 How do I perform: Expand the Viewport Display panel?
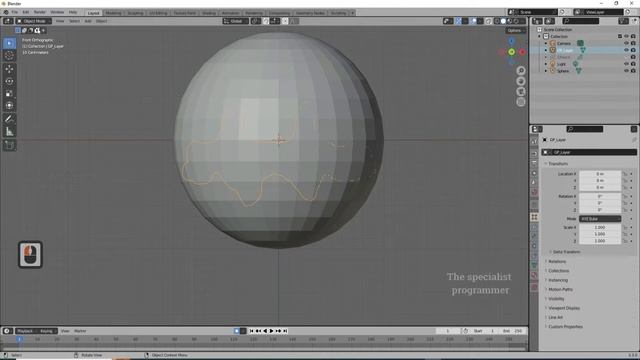click(x=564, y=308)
